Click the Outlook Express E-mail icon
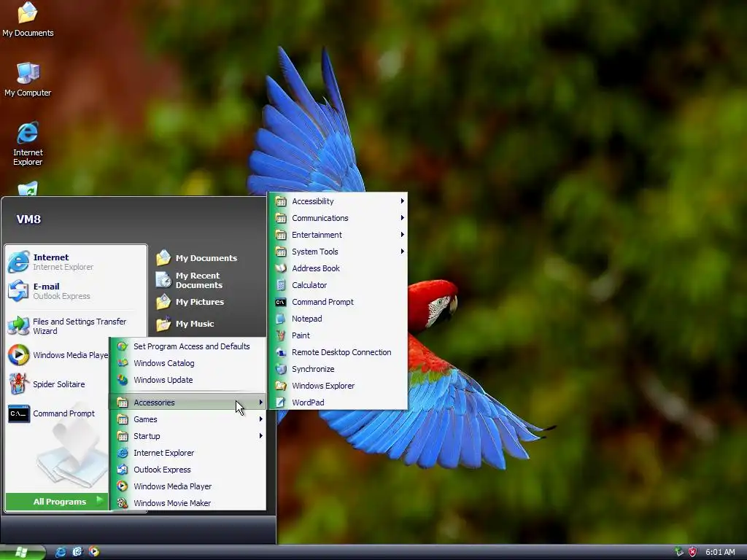The width and height of the screenshot is (747, 560). tap(18, 290)
